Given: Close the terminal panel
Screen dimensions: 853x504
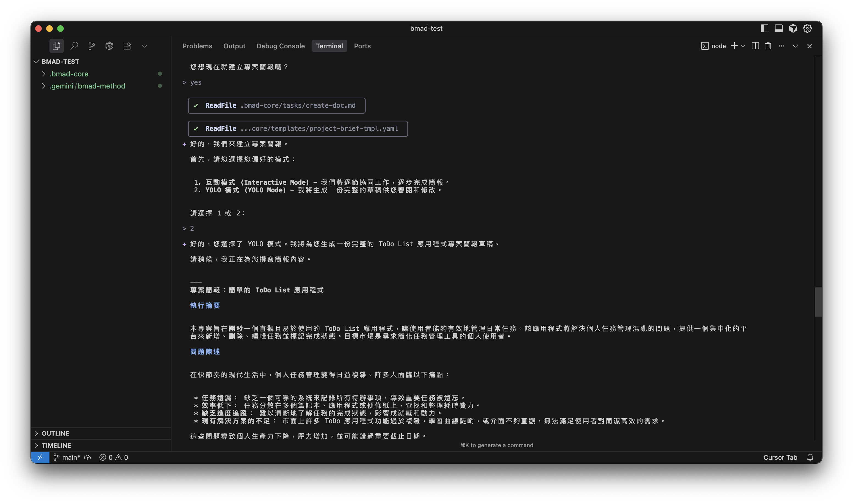Looking at the screenshot, I should (x=810, y=46).
